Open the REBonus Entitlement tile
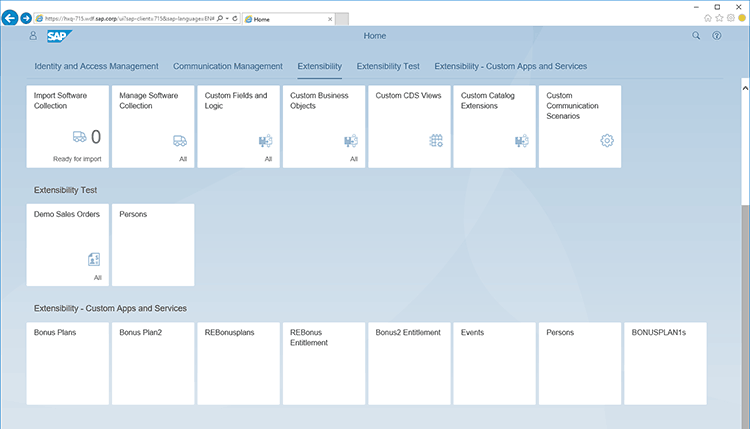 coord(324,363)
